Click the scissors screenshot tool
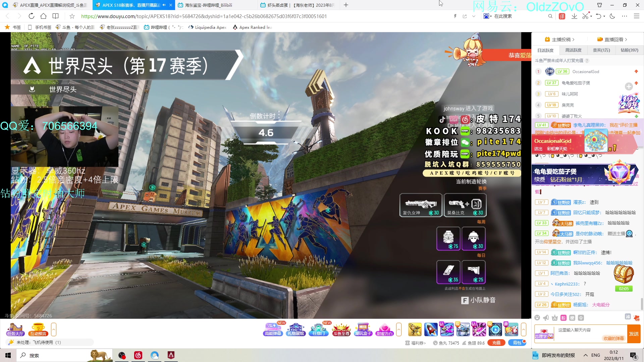 (x=585, y=16)
